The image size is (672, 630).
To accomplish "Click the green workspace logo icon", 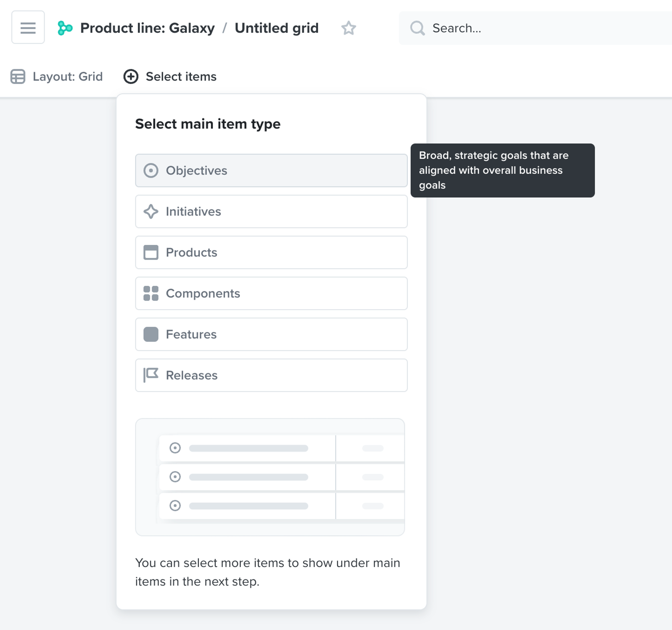I will click(x=65, y=28).
